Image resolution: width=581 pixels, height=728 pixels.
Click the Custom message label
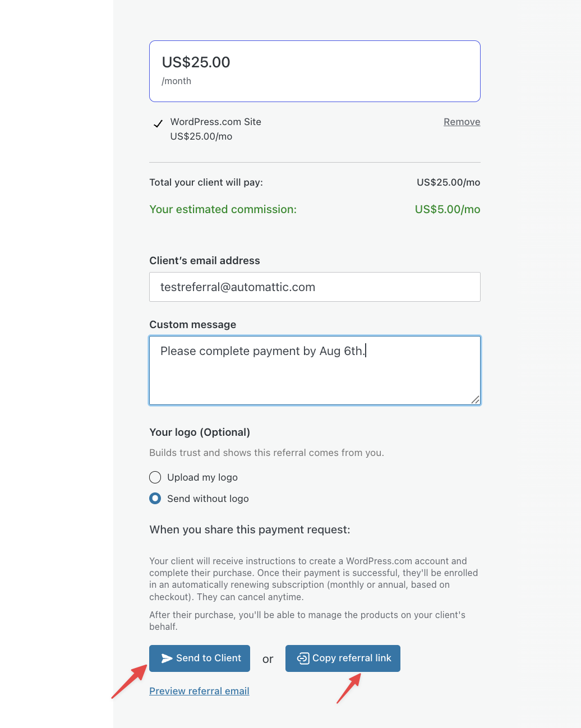coord(192,325)
